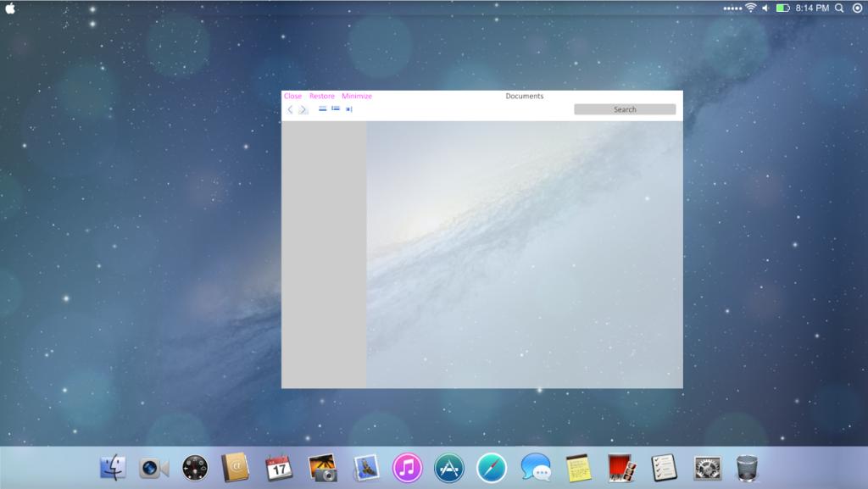The width and height of the screenshot is (868, 489).
Task: Open the Reminders checklist icon
Action: 664,468
